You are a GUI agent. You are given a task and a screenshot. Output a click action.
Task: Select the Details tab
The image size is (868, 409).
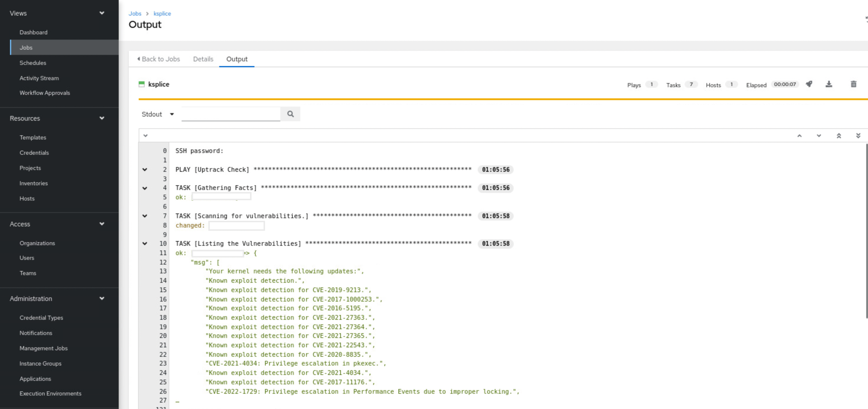[x=203, y=59]
